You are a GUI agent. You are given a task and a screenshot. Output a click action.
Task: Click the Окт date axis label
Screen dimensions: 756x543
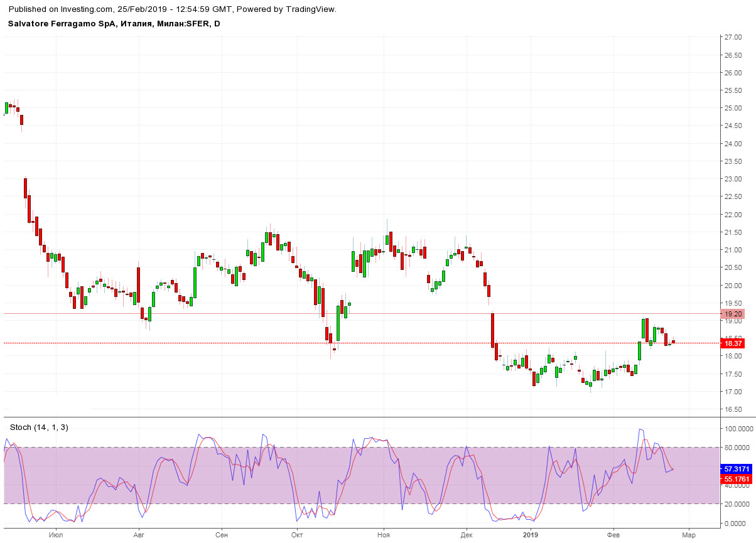(297, 535)
